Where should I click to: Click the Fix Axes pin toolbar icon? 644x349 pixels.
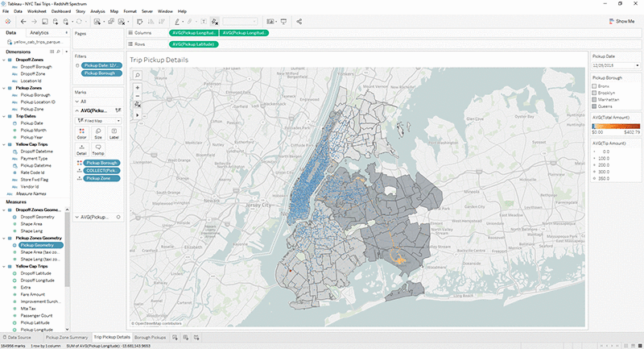pyautogui.click(x=214, y=22)
